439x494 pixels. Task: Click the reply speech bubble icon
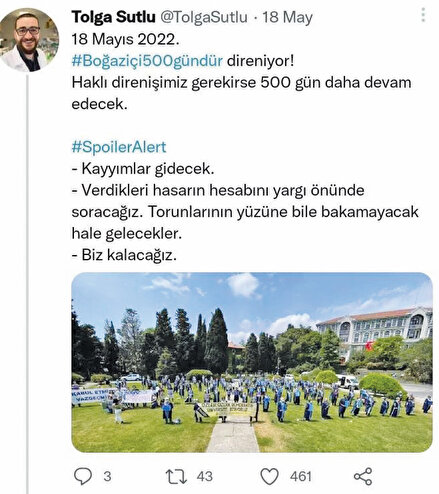coord(83,476)
